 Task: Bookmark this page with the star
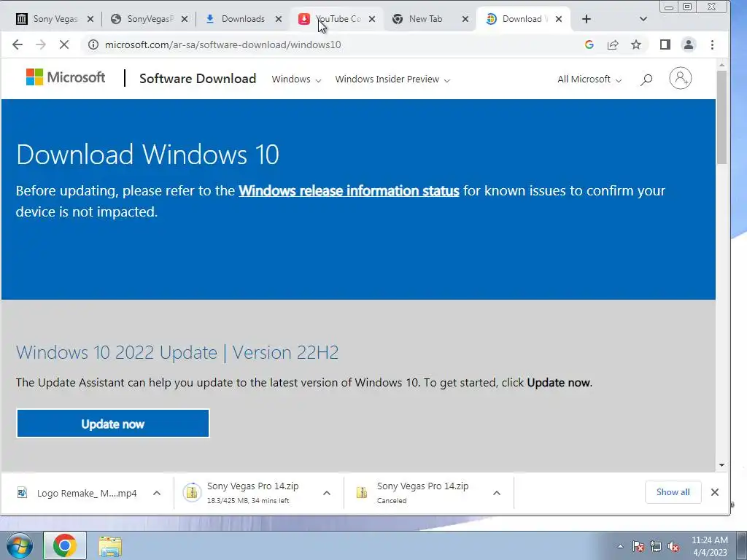point(636,44)
